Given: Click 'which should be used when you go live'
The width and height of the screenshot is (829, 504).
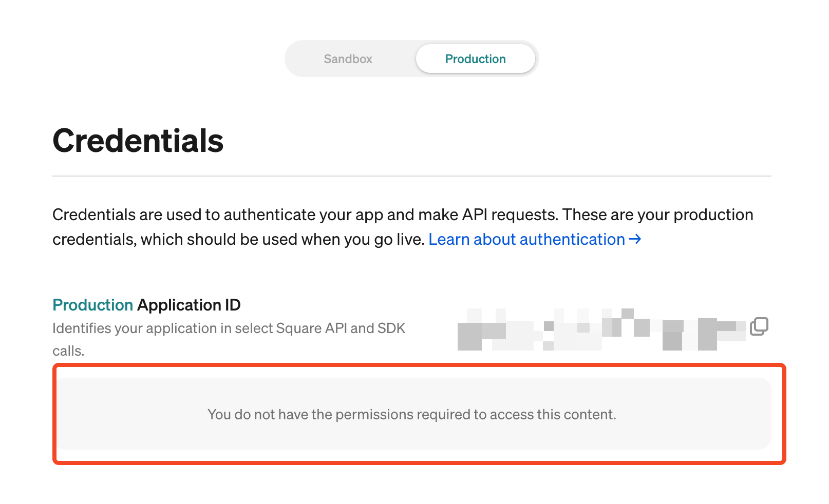Looking at the screenshot, I should (x=282, y=239).
